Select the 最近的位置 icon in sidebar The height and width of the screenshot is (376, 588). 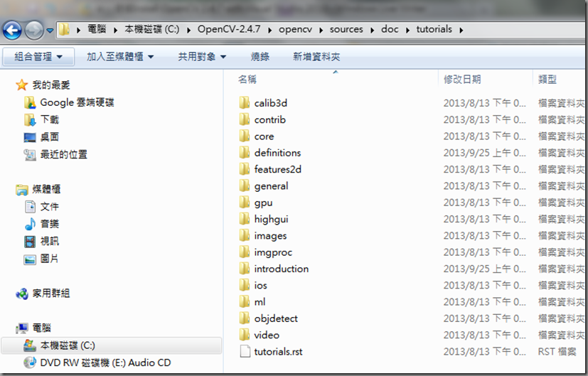[30, 154]
